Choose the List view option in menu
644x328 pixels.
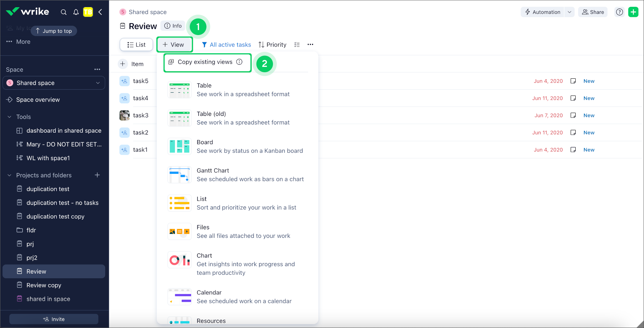pos(238,203)
